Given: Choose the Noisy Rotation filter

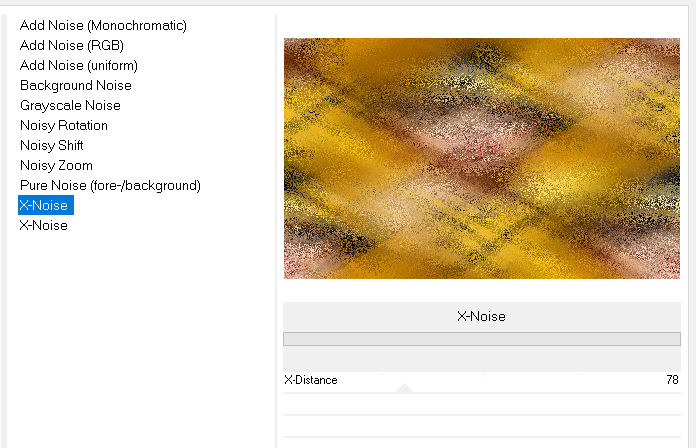Looking at the screenshot, I should coord(63,125).
